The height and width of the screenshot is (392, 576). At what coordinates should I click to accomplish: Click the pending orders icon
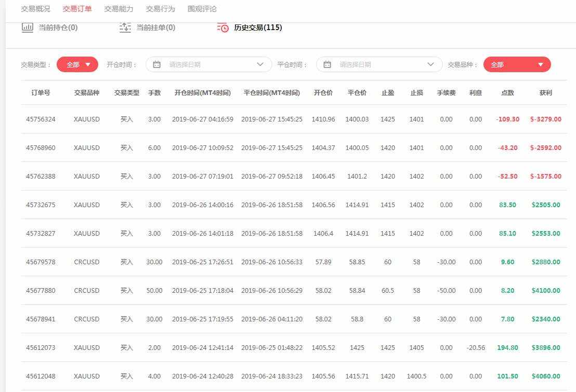pos(125,28)
